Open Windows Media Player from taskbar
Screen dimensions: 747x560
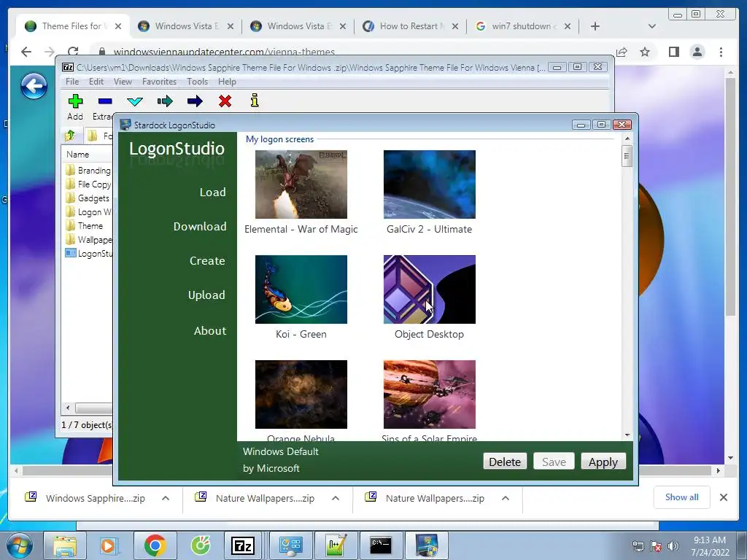(108, 545)
